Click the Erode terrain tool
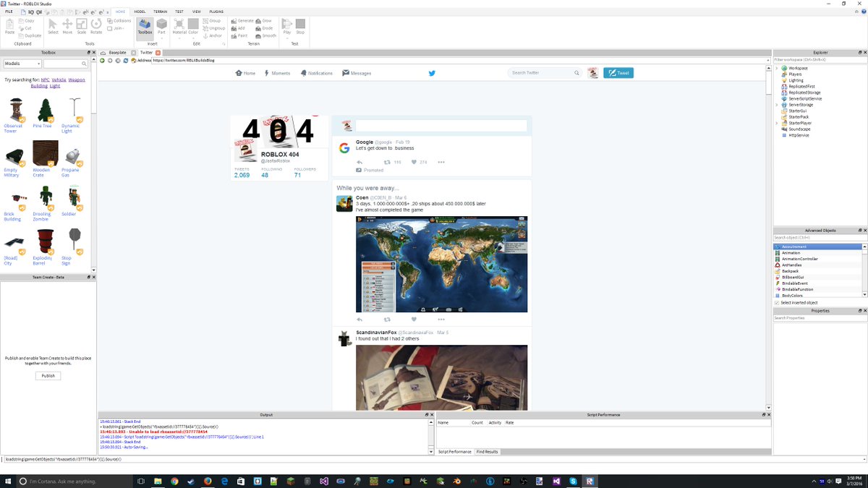Image resolution: width=868 pixels, height=488 pixels. click(265, 28)
